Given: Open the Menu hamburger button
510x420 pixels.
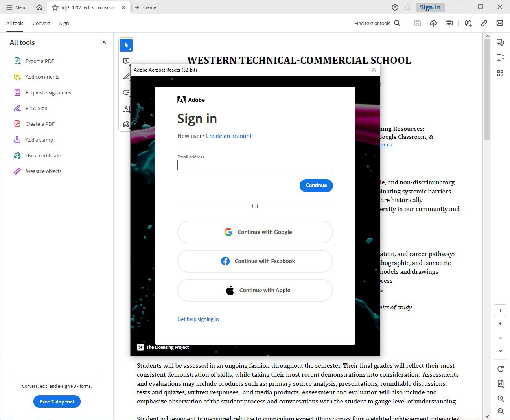Looking at the screenshot, I should (x=17, y=7).
